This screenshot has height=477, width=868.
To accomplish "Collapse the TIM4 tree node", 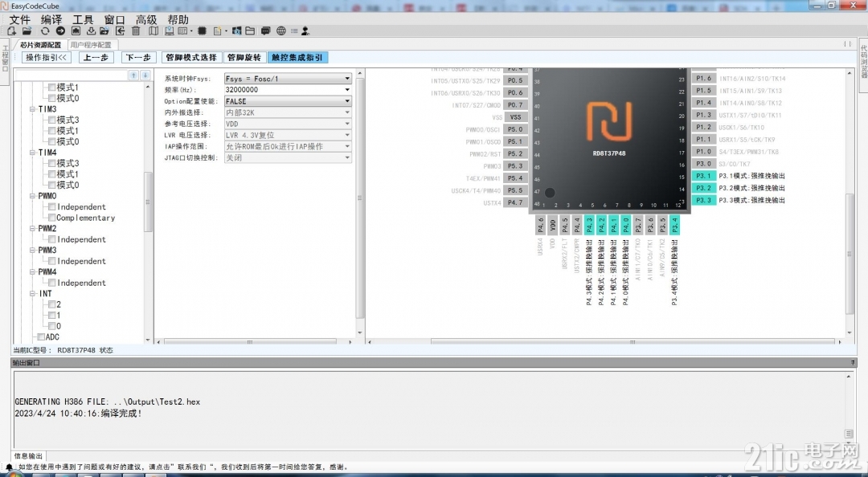I will point(33,153).
